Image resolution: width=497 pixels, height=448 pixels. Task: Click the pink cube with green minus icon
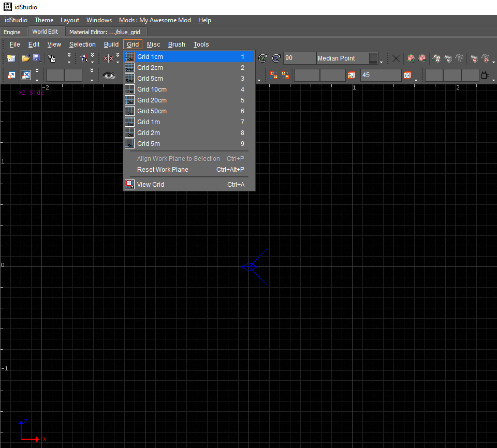tap(422, 58)
